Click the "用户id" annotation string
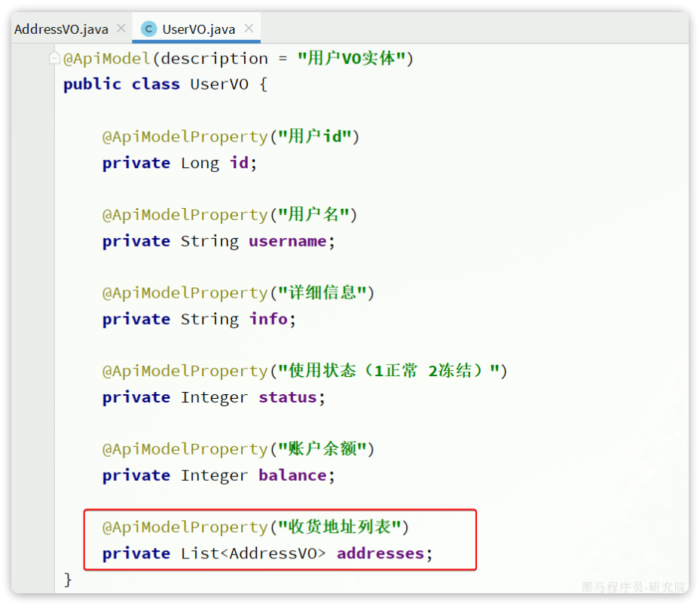This screenshot has height=606, width=700. click(314, 136)
